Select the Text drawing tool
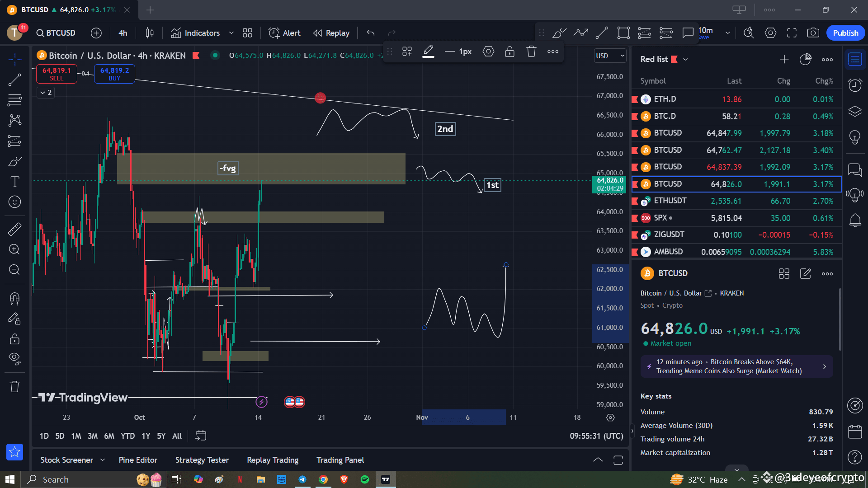 pos(15,182)
